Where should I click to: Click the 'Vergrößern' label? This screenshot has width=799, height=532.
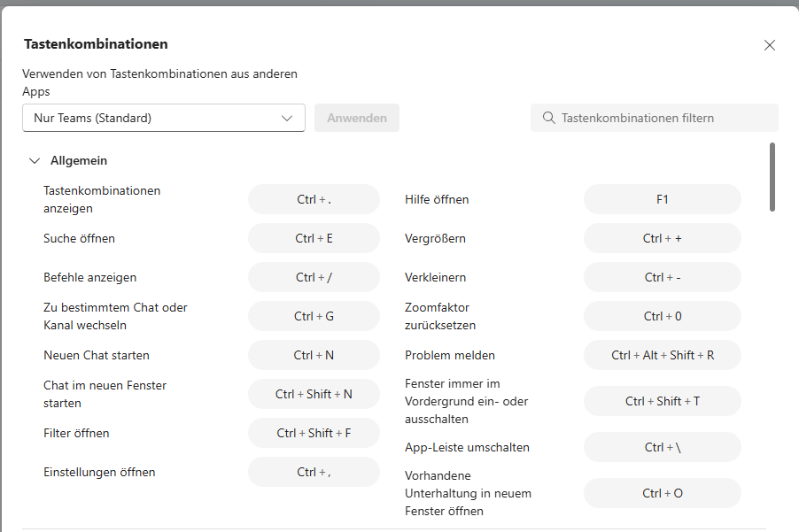435,238
